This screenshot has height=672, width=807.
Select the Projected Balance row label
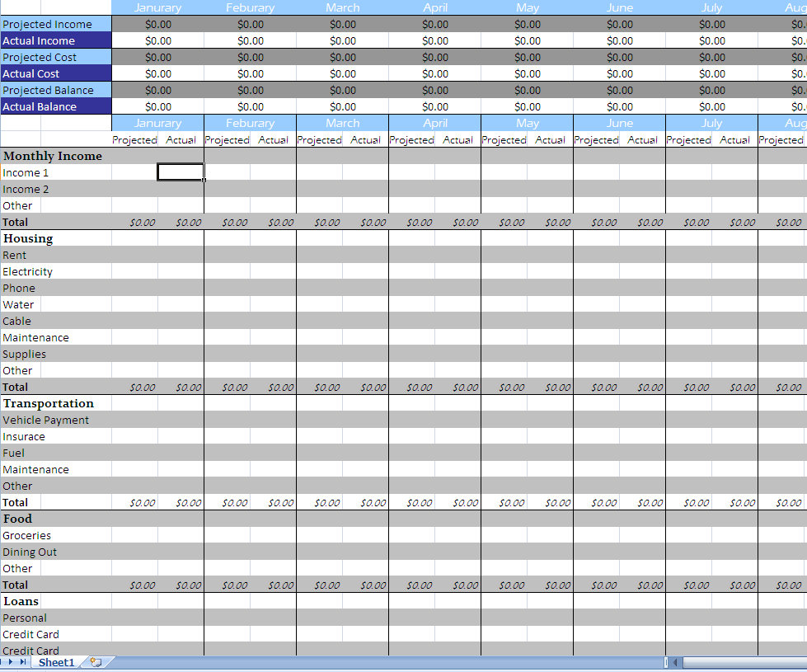coord(55,90)
